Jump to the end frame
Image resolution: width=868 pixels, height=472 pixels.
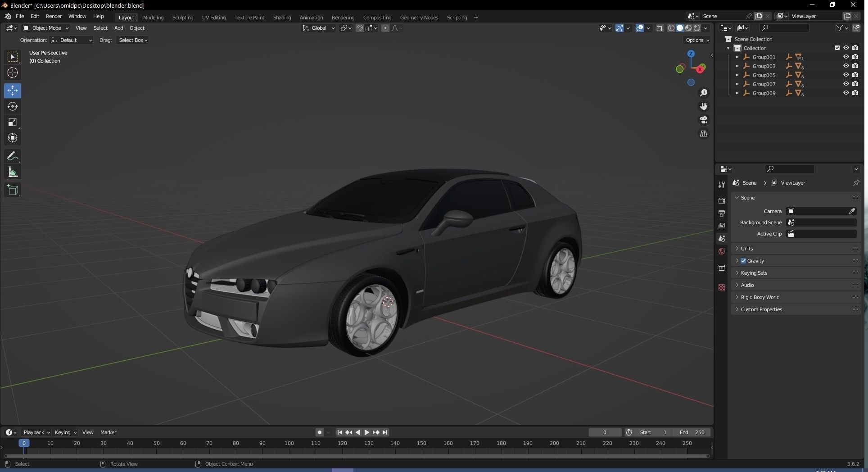point(385,432)
